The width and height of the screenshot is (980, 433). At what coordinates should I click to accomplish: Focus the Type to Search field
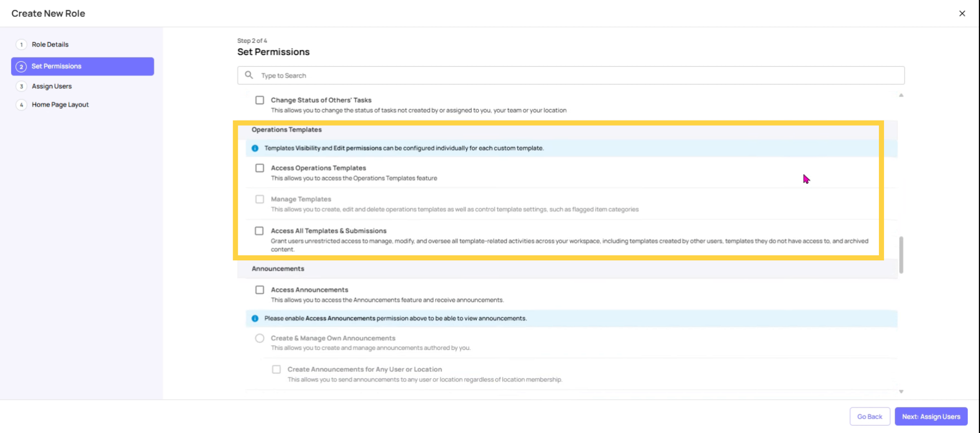[571, 76]
